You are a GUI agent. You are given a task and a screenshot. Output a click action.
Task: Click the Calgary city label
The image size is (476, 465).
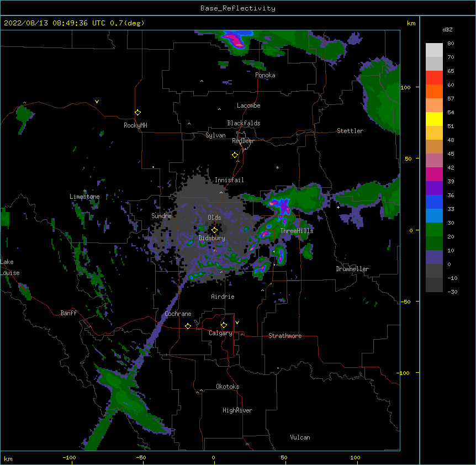click(x=221, y=333)
